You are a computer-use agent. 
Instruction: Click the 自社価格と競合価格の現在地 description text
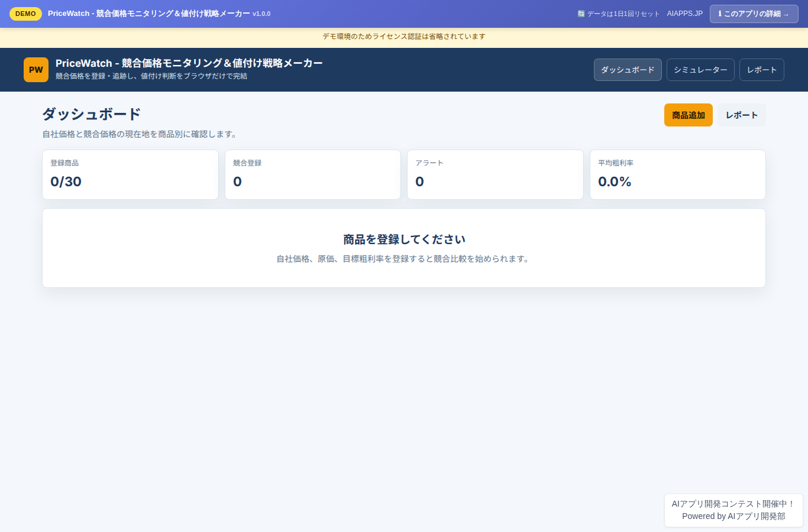click(141, 134)
